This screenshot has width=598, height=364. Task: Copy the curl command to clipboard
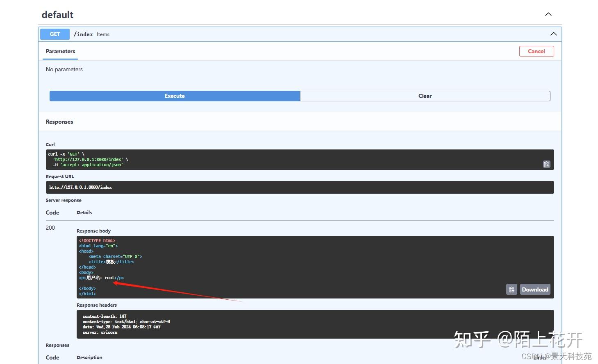[546, 164]
